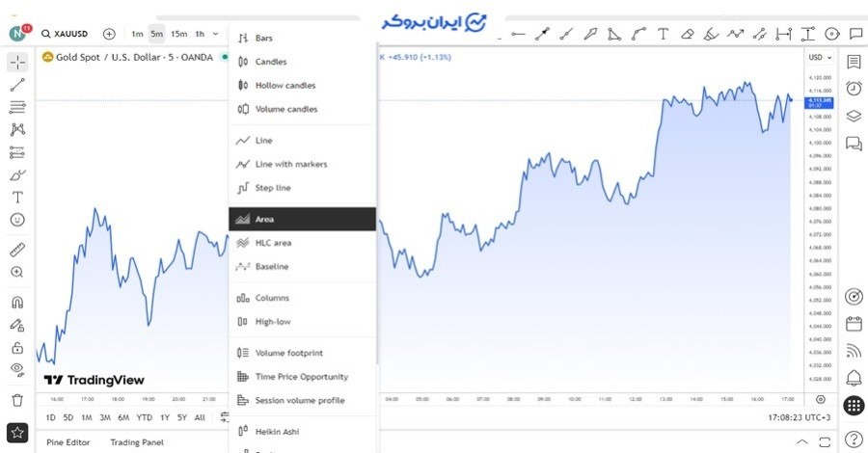Expand the time interval dropdown arrow
The image size is (868, 453).
(x=215, y=34)
